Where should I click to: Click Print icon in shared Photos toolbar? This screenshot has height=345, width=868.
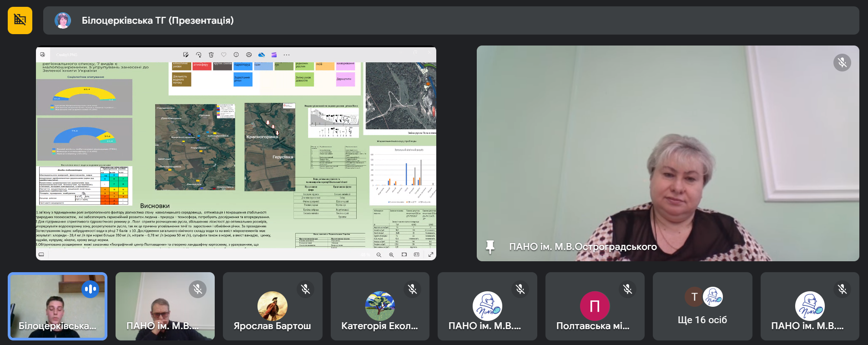tap(249, 55)
